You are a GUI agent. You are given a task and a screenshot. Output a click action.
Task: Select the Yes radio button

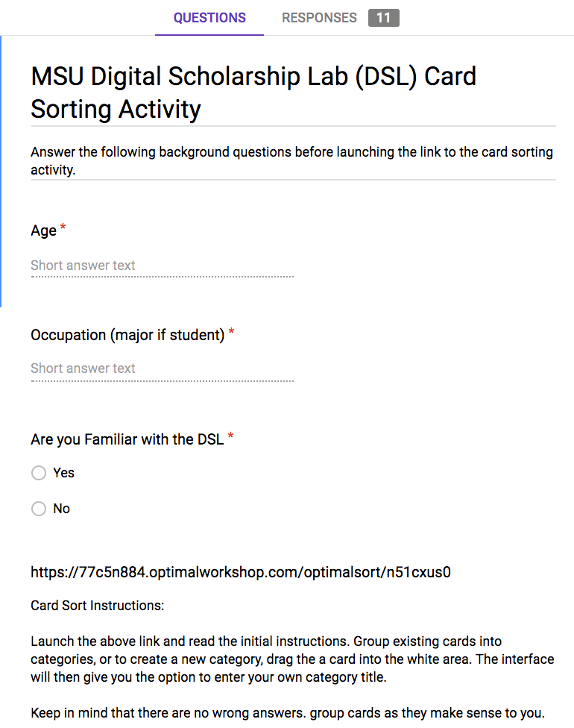click(39, 473)
